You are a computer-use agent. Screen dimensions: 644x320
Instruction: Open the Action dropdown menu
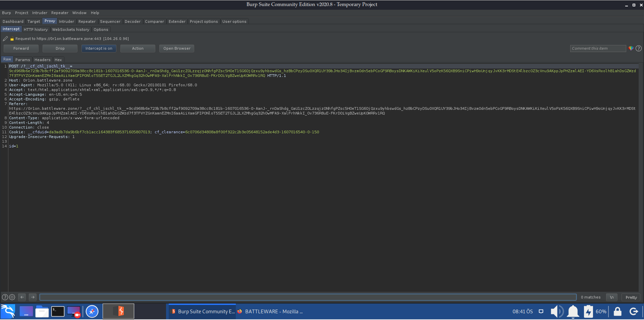click(138, 48)
